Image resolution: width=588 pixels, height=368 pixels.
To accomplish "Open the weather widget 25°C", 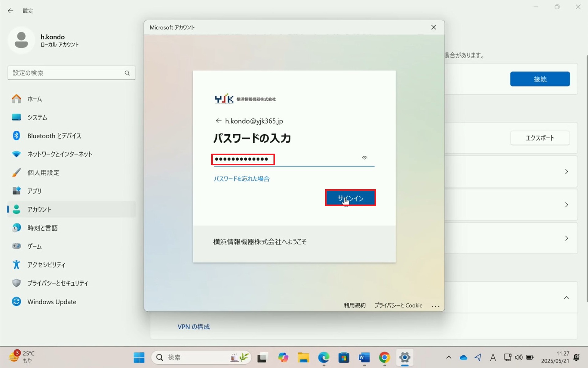I will point(21,357).
